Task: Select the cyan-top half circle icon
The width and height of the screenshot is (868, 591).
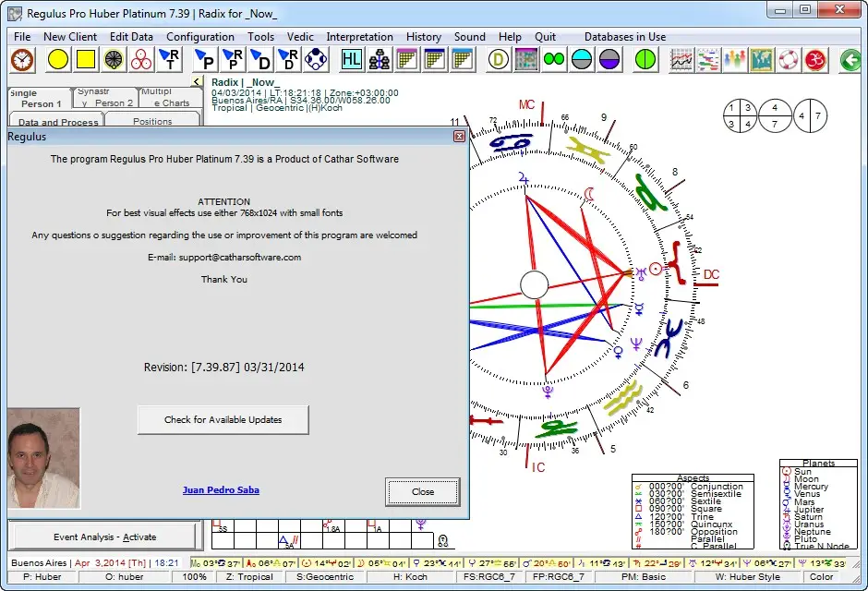Action: pyautogui.click(x=582, y=60)
